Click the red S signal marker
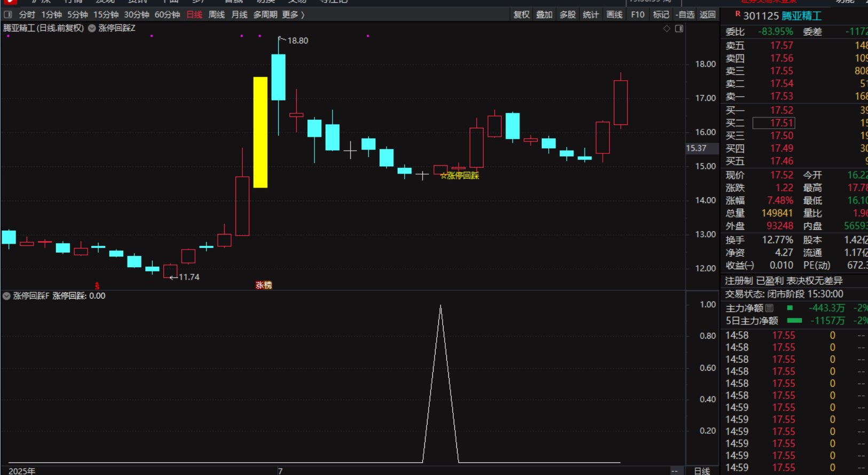 tap(97, 286)
